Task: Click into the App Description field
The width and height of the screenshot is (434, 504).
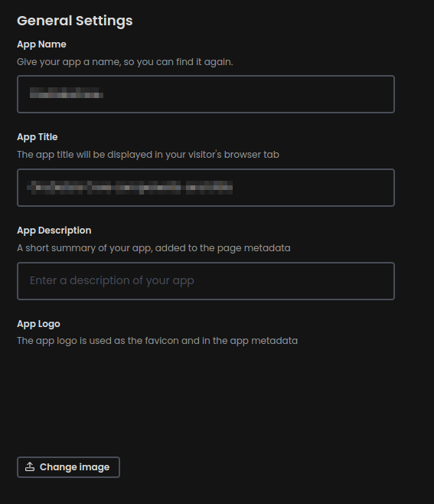Action: (206, 281)
